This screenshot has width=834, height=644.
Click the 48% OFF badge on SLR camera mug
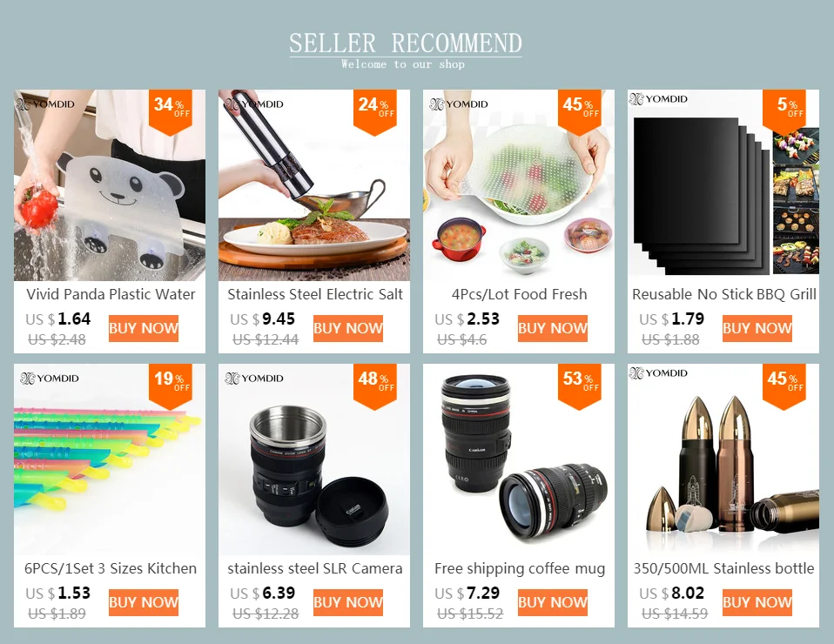[375, 386]
